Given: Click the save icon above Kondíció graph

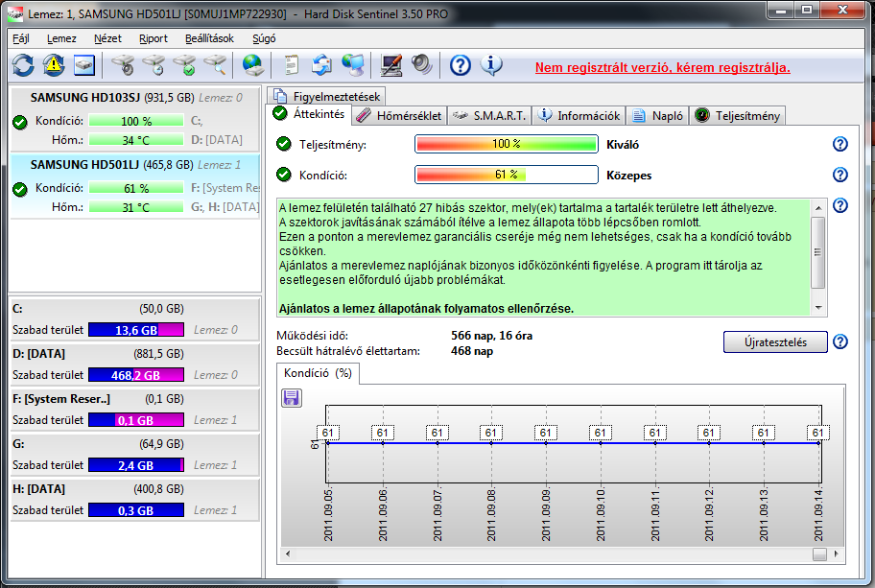Looking at the screenshot, I should [292, 398].
